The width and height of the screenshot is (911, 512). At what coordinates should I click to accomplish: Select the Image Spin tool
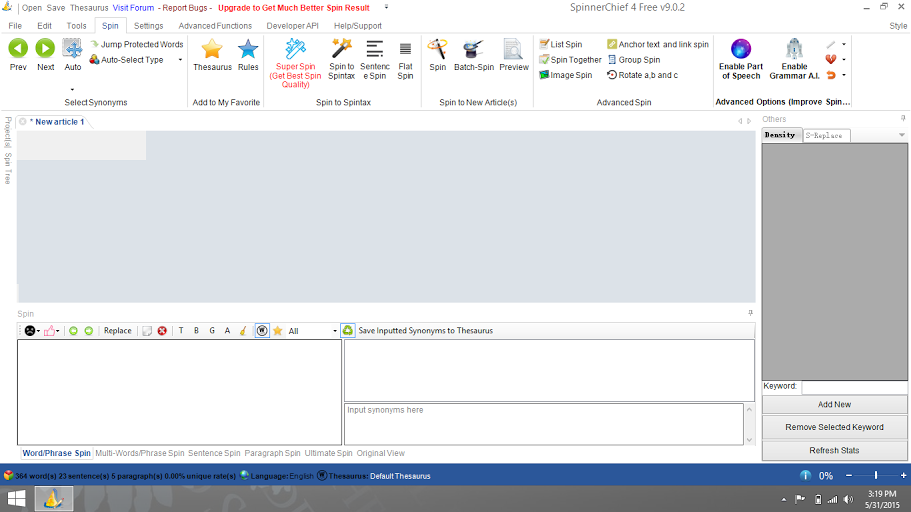point(565,75)
